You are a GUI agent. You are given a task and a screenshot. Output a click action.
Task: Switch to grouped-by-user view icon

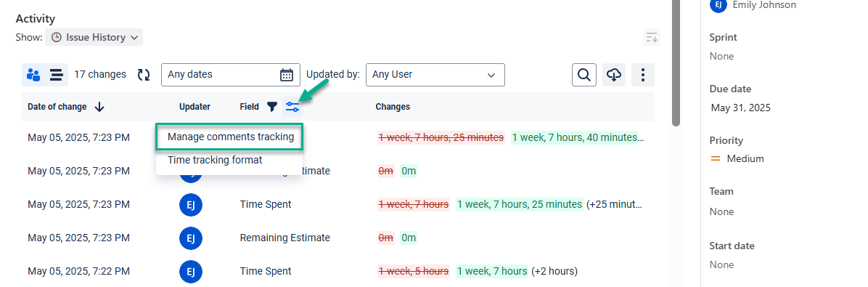pyautogui.click(x=33, y=75)
